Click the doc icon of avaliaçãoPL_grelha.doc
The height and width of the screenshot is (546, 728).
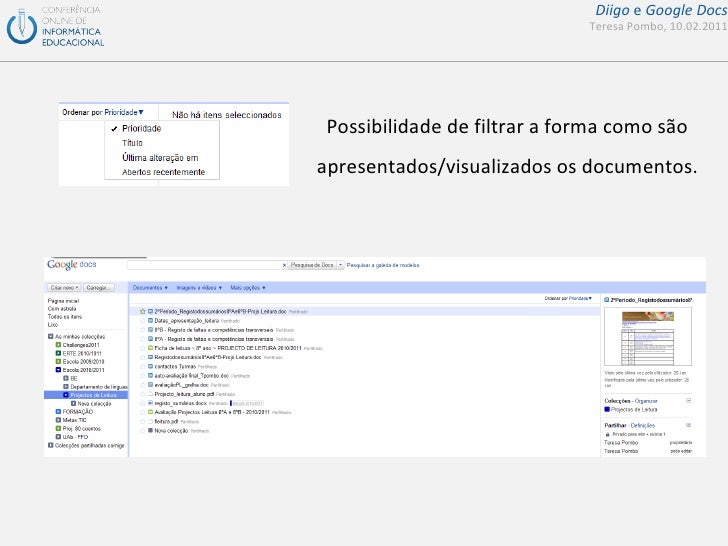coord(150,385)
